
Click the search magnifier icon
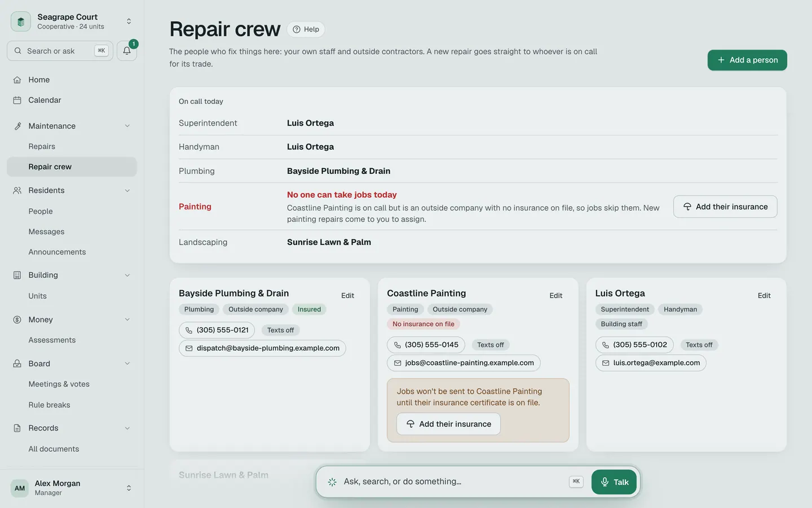[x=18, y=51]
